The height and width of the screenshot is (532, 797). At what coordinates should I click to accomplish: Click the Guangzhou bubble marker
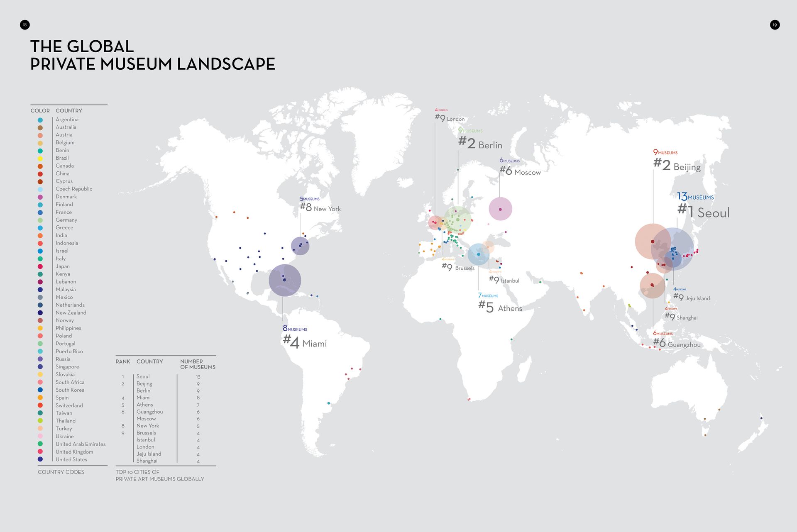pos(653,286)
